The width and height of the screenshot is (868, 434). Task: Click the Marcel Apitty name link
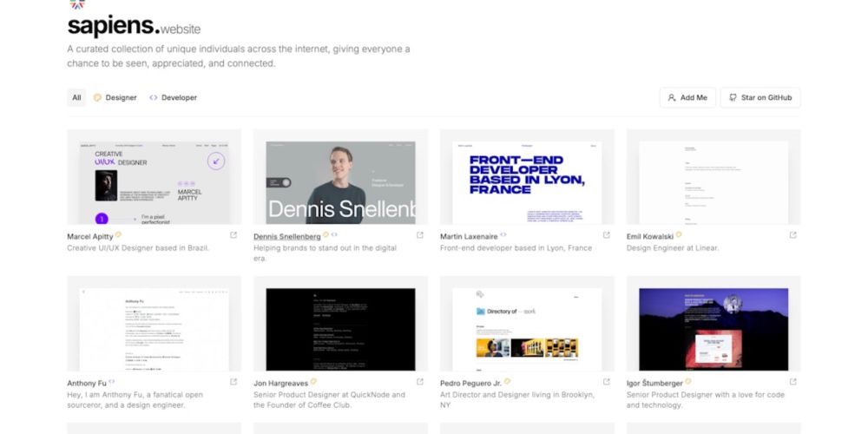89,236
